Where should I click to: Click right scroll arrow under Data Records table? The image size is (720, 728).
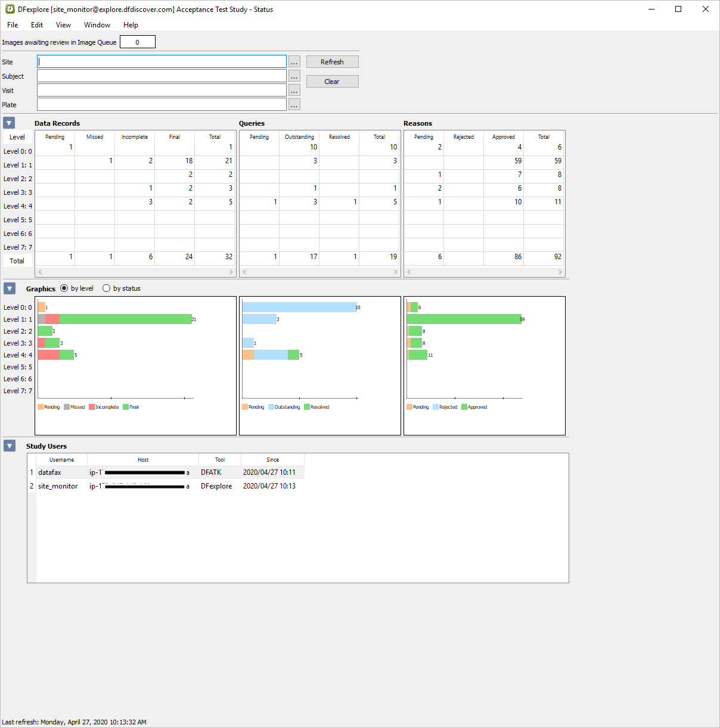(x=231, y=272)
